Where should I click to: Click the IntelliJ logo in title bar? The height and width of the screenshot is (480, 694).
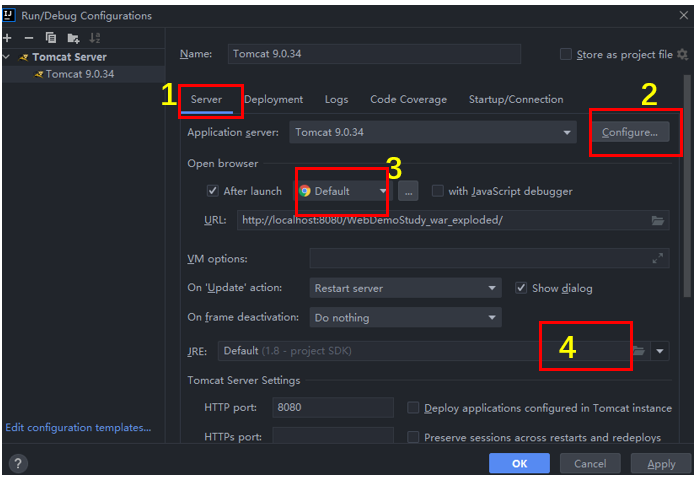(x=9, y=15)
